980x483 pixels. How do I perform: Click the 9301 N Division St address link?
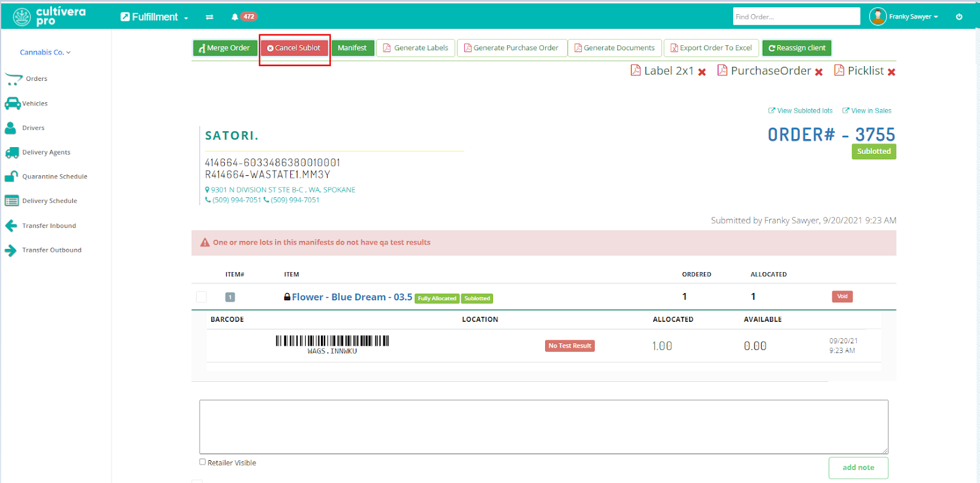281,190
